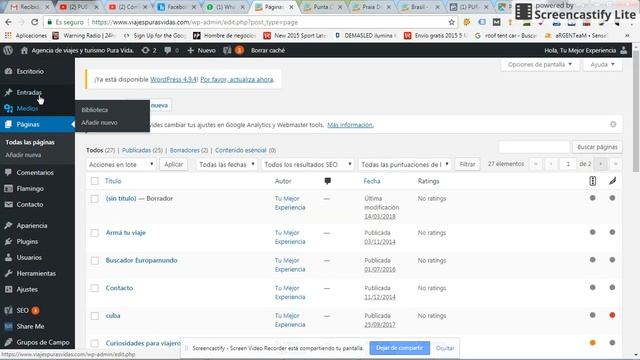Open the WordPress logo menu
This screenshot has height=360, width=640.
[x=8, y=51]
